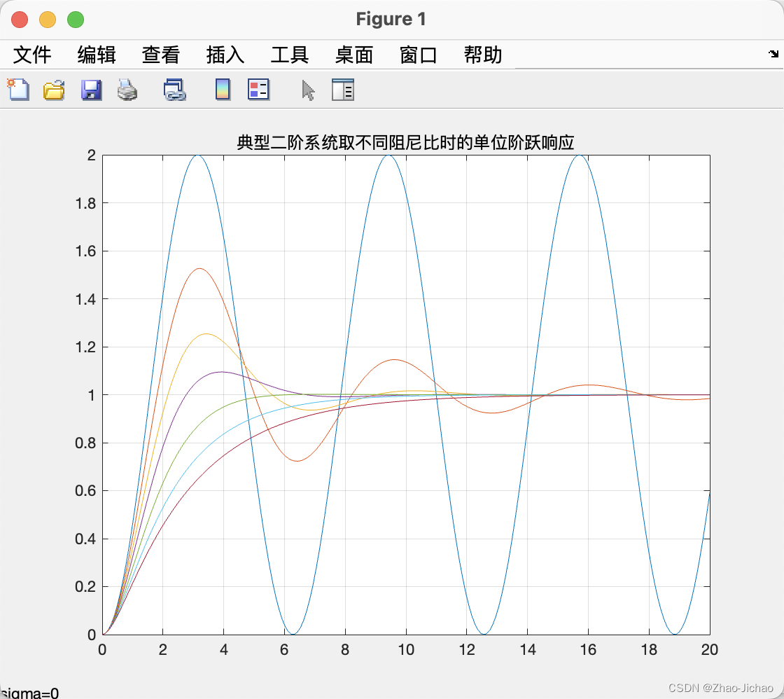The width and height of the screenshot is (784, 699).
Task: Open the Property Inspector toolbar icon
Action: (343, 90)
